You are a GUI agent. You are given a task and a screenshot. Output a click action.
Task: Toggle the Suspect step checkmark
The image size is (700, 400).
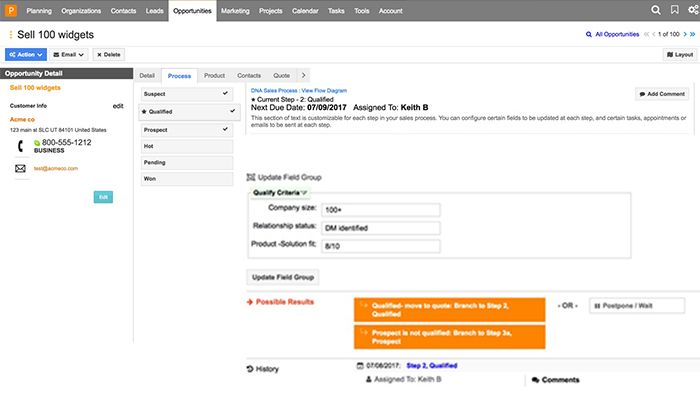(x=226, y=93)
